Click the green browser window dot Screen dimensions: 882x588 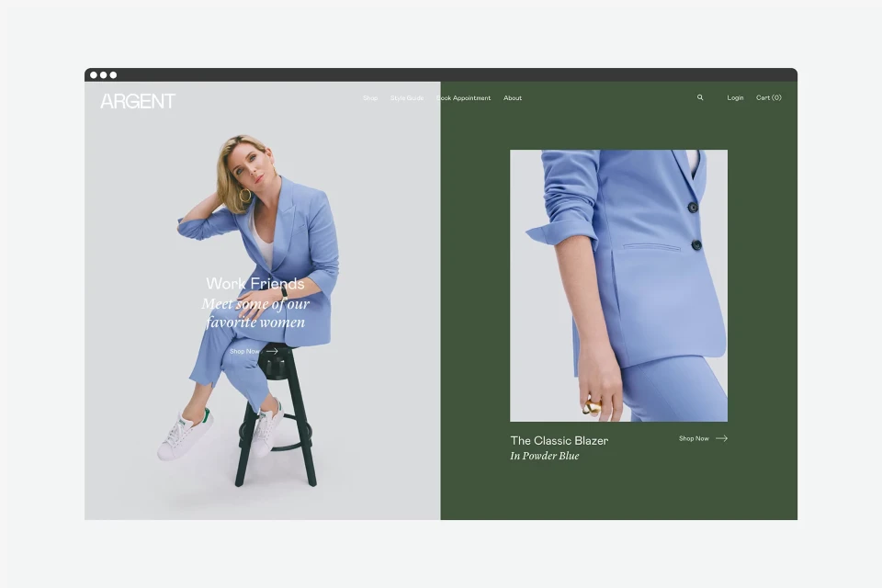(113, 74)
